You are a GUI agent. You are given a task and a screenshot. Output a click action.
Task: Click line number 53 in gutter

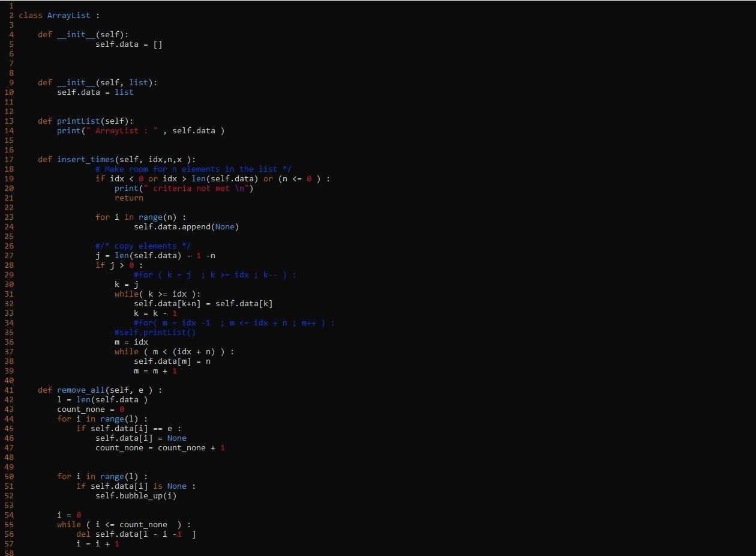coord(9,506)
